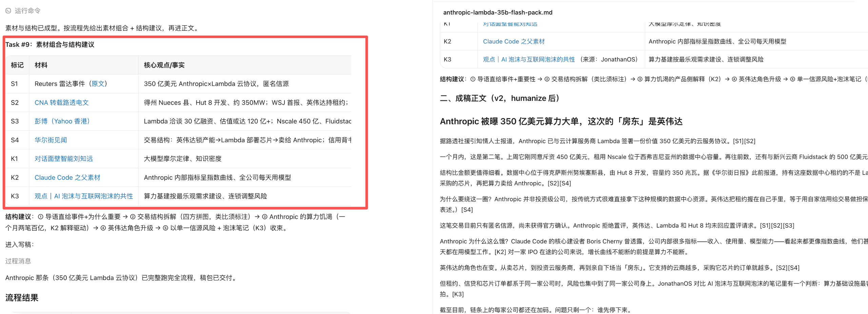Open the 观点 AI 泡沫 link in markdown preview
The height and width of the screenshot is (314, 868).
tap(529, 59)
